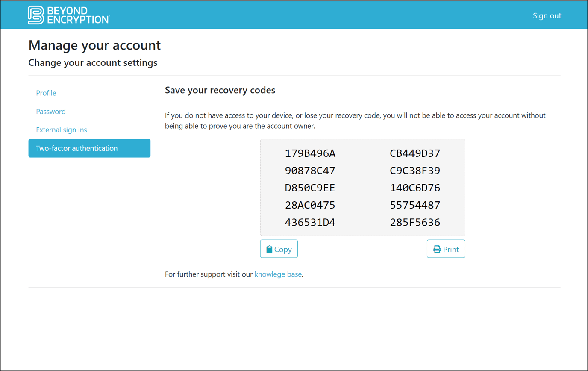Click recovery code 179B496A
The height and width of the screenshot is (371, 588).
tap(310, 153)
